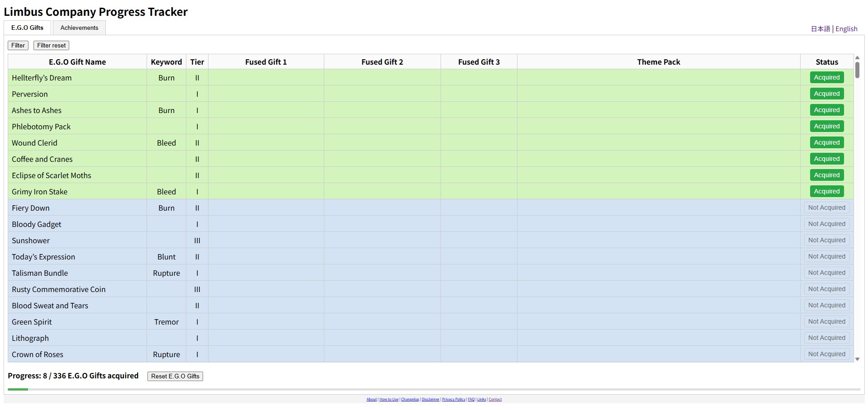The height and width of the screenshot is (410, 868).
Task: Mark Crown of Roses as Acquired
Action: 826,354
